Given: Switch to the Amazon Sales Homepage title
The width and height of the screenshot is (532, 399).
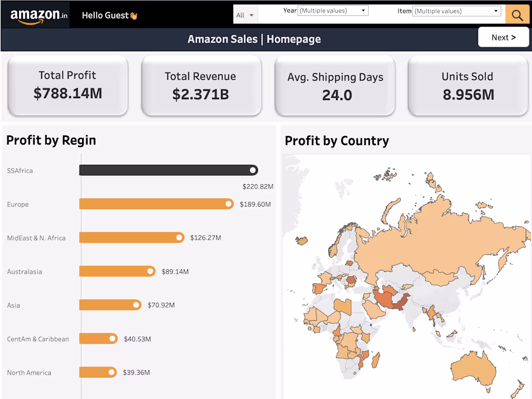Looking at the screenshot, I should coord(254,39).
